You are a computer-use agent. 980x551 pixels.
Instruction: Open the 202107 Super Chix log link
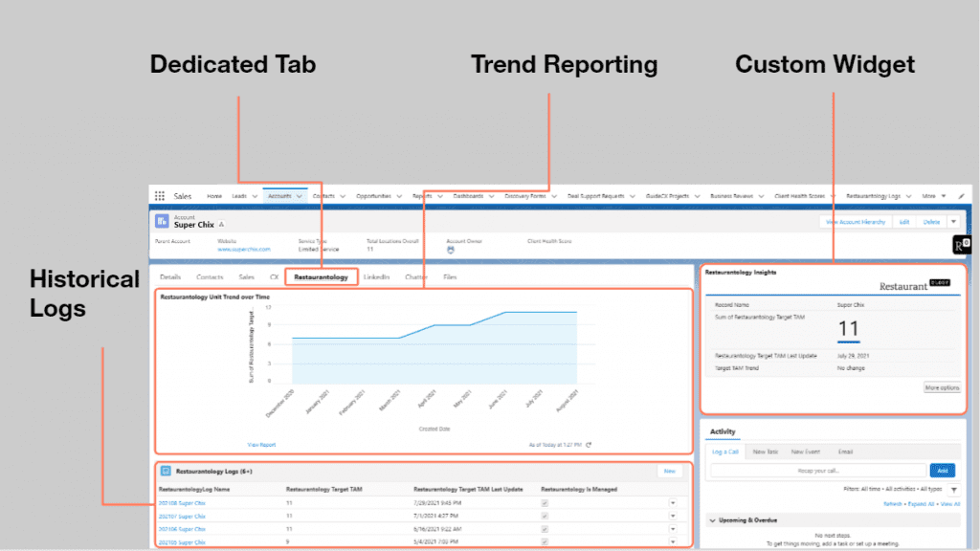coord(182,516)
